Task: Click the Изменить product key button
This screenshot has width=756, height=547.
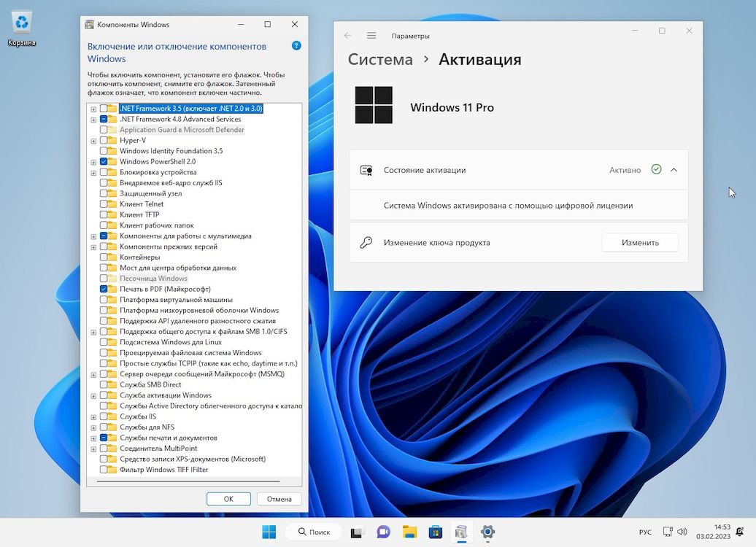Action: point(640,242)
